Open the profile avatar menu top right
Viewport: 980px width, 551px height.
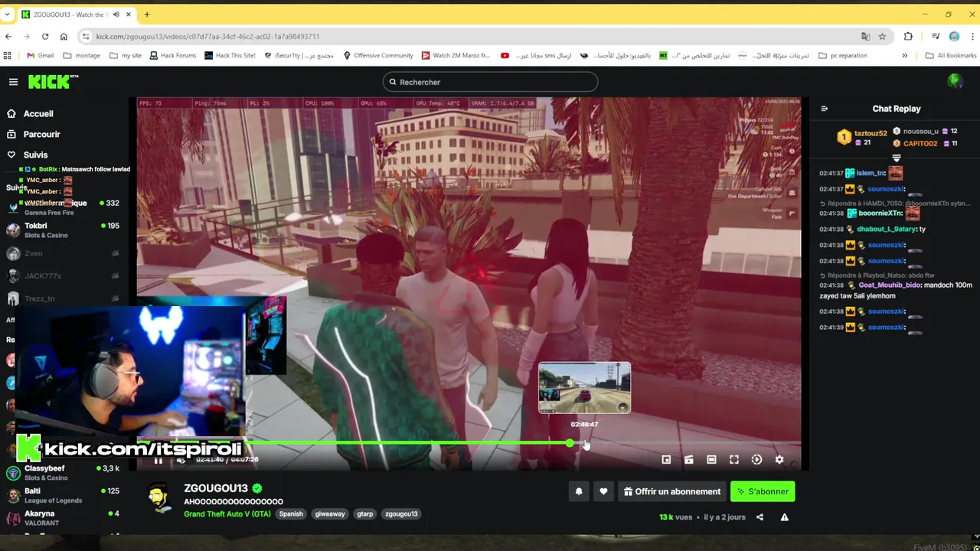coord(954,82)
